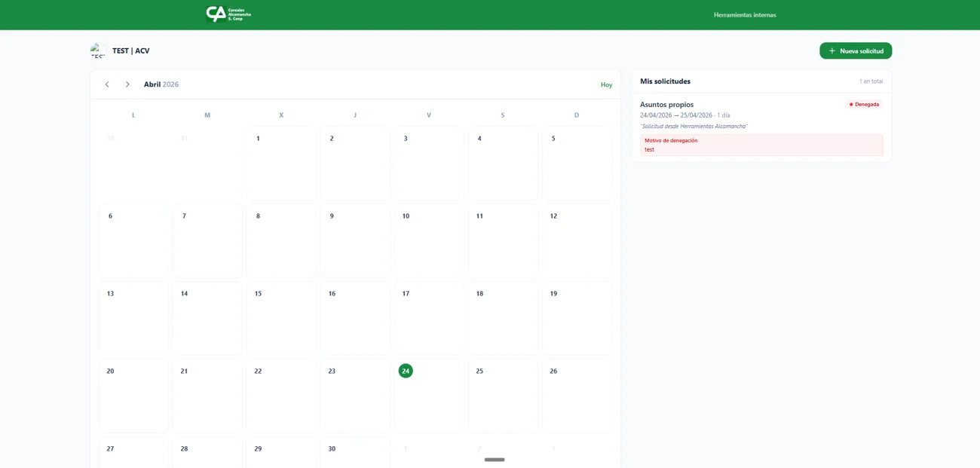Select April 27 on the calendar
Image resolution: width=980 pixels, height=468 pixels.
pos(133,452)
